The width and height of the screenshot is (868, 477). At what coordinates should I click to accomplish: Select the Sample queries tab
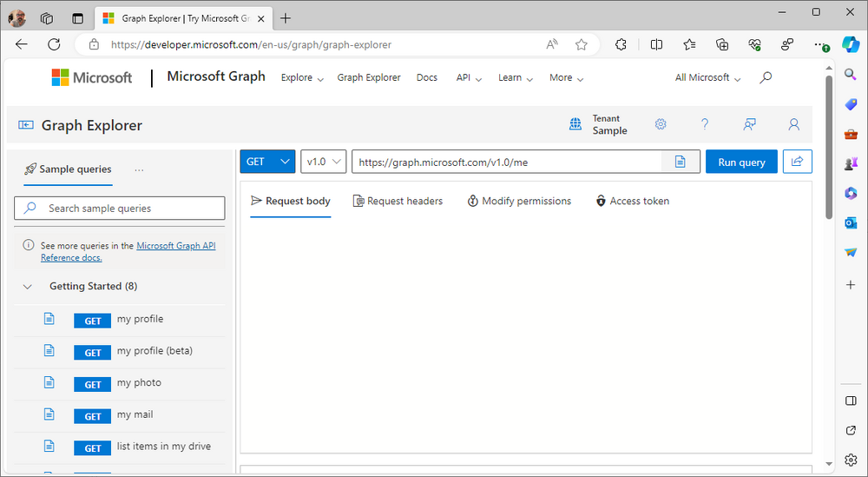68,169
